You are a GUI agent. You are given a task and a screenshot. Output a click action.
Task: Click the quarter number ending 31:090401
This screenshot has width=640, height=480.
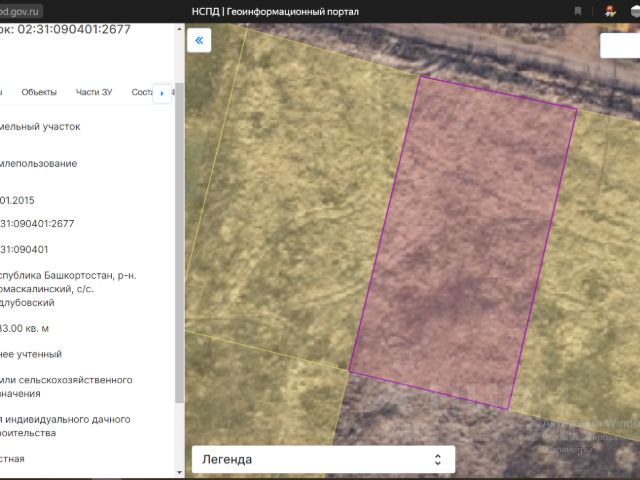24,249
